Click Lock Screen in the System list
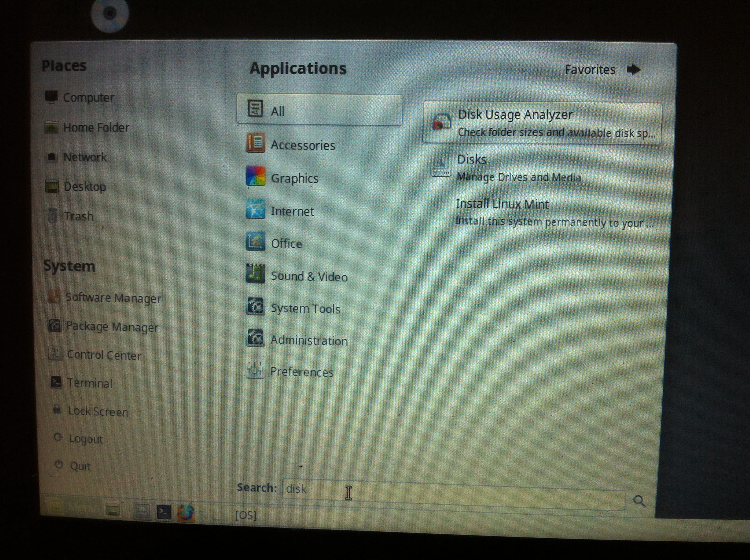 [x=91, y=411]
